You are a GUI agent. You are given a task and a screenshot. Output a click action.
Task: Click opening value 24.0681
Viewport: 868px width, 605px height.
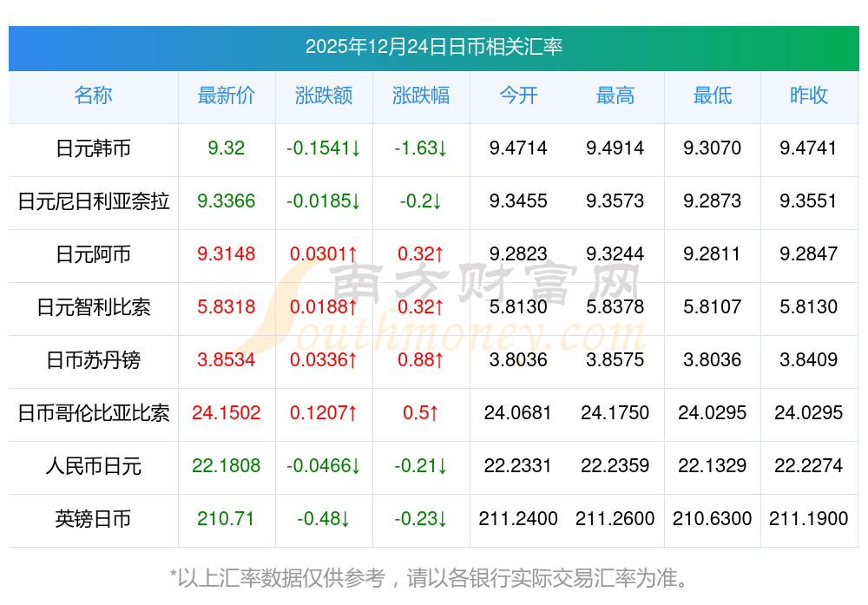pos(518,413)
